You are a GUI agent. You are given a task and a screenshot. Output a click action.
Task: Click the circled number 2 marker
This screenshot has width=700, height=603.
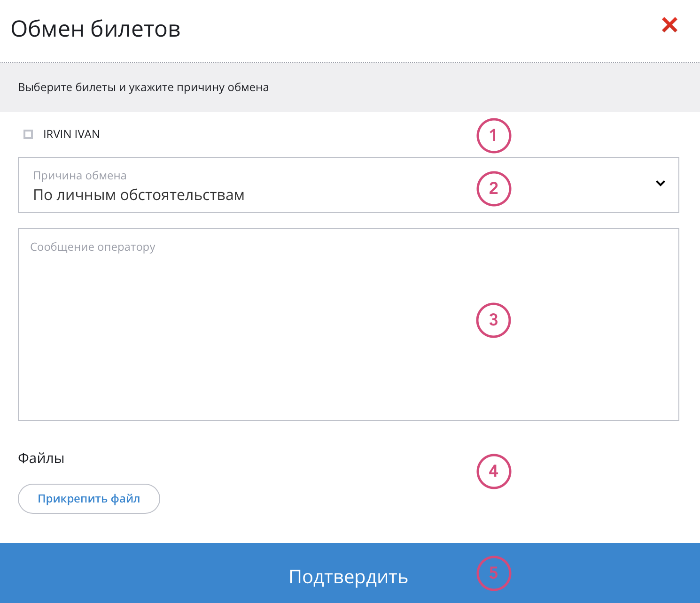pyautogui.click(x=493, y=188)
